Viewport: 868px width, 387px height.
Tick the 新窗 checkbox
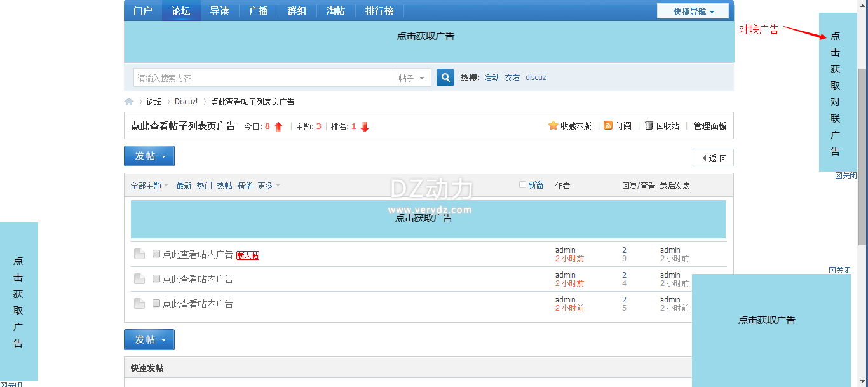point(523,185)
